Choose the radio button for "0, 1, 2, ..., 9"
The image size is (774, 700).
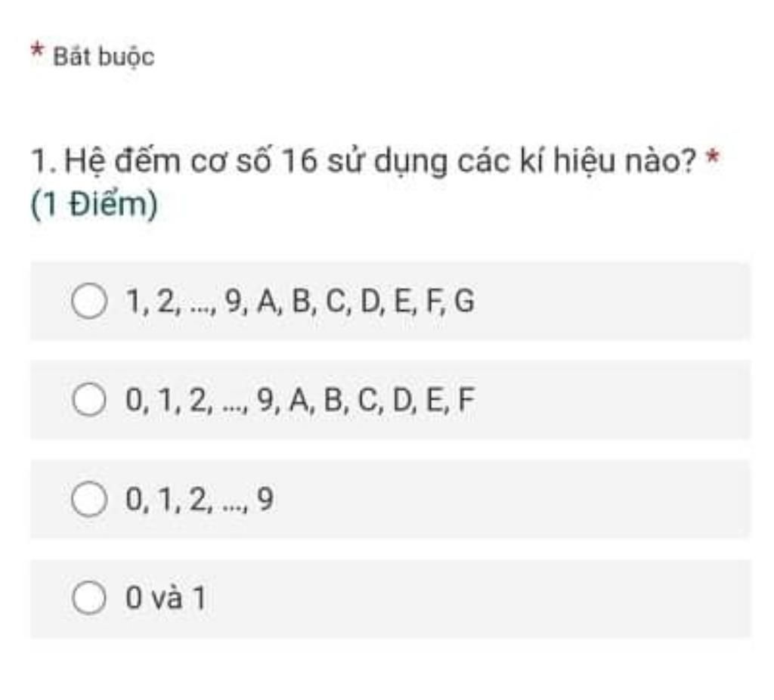[x=89, y=499]
